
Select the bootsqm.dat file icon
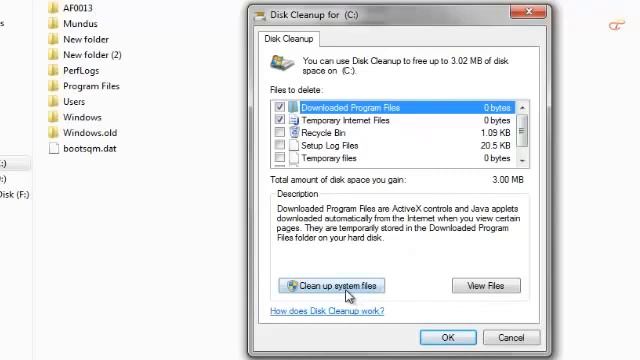click(x=53, y=148)
